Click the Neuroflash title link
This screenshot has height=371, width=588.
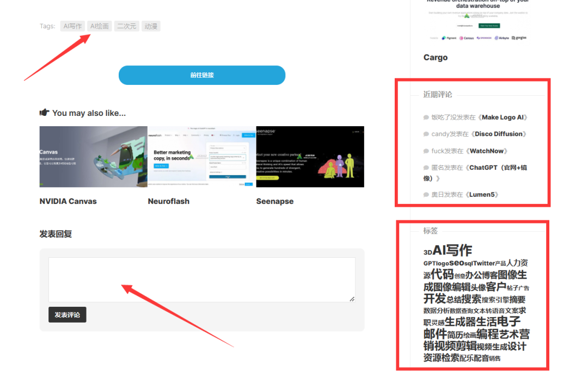coord(169,202)
